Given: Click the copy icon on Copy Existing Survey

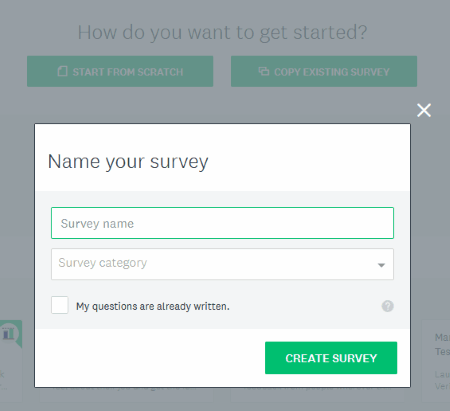Looking at the screenshot, I should tap(264, 71).
